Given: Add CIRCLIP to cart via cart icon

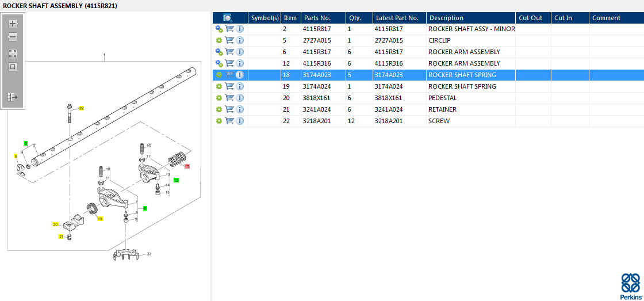Looking at the screenshot, I should coord(229,40).
